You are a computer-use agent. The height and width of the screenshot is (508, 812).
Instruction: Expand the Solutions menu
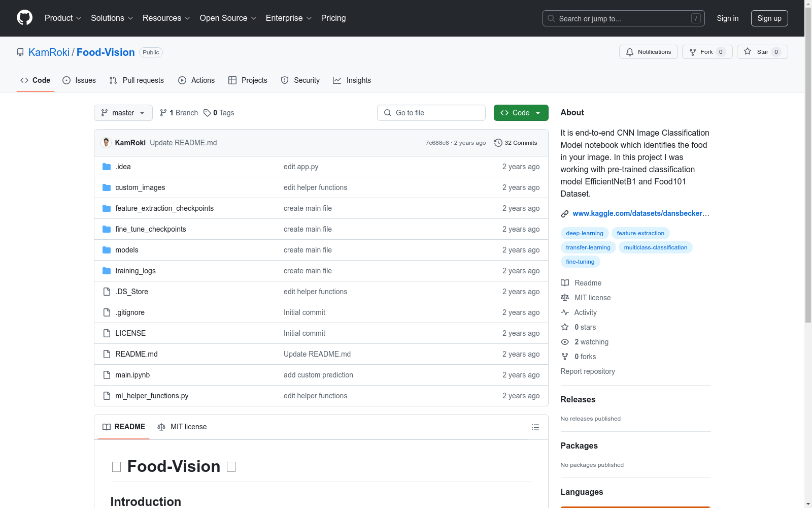(112, 18)
